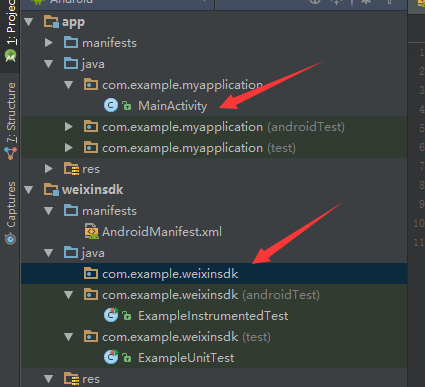Select MainActivity in project tree
Viewport: 425px width, 387px height.
(173, 106)
